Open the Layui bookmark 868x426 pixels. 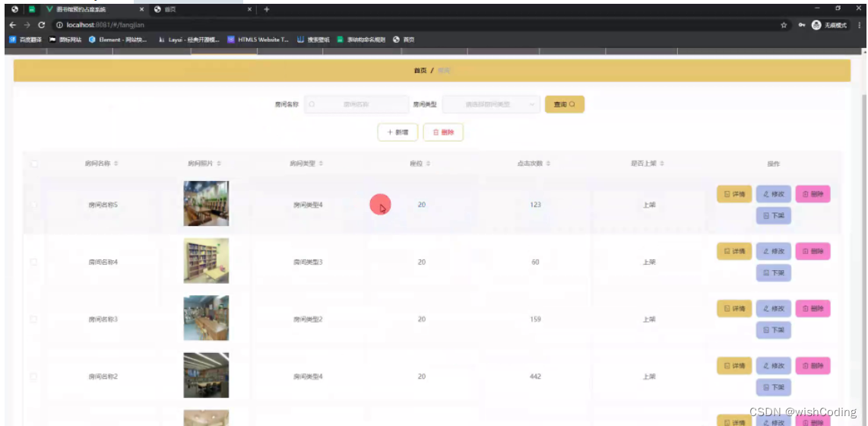pyautogui.click(x=188, y=40)
